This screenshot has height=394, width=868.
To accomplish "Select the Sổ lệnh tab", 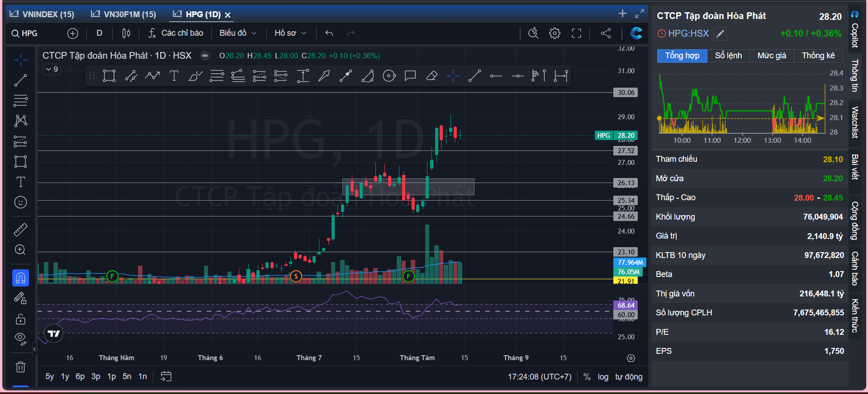I will tap(728, 56).
